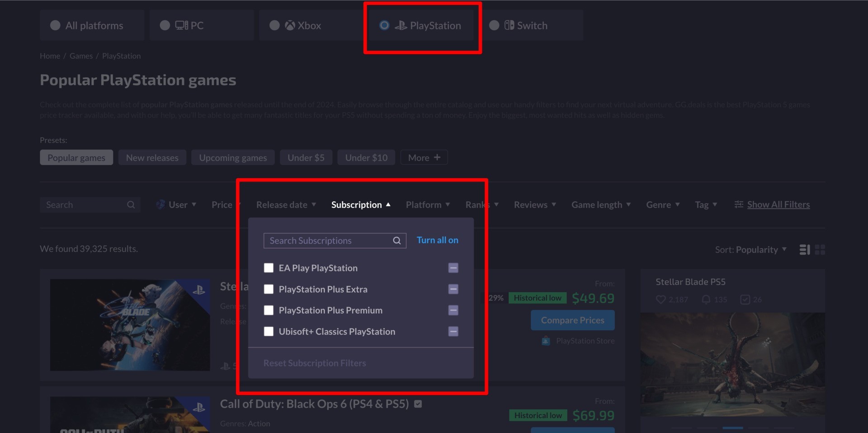Check the PlayStation Plus Premium checkbox
Screen dimensions: 868x433
269,311
